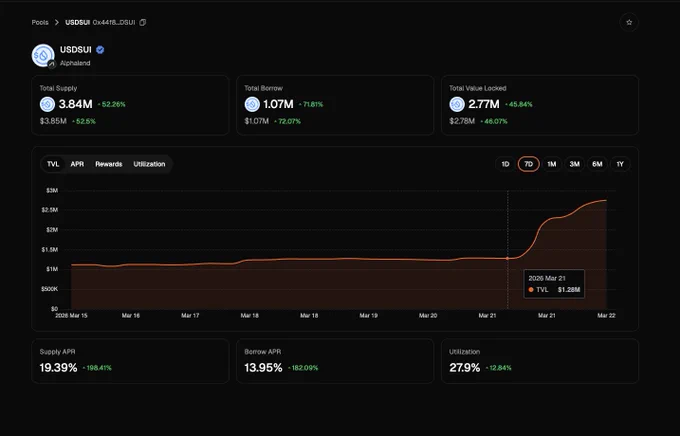Click the breadcrumb chevron after Pools
Viewport: 680px width, 436px height.
click(57, 22)
